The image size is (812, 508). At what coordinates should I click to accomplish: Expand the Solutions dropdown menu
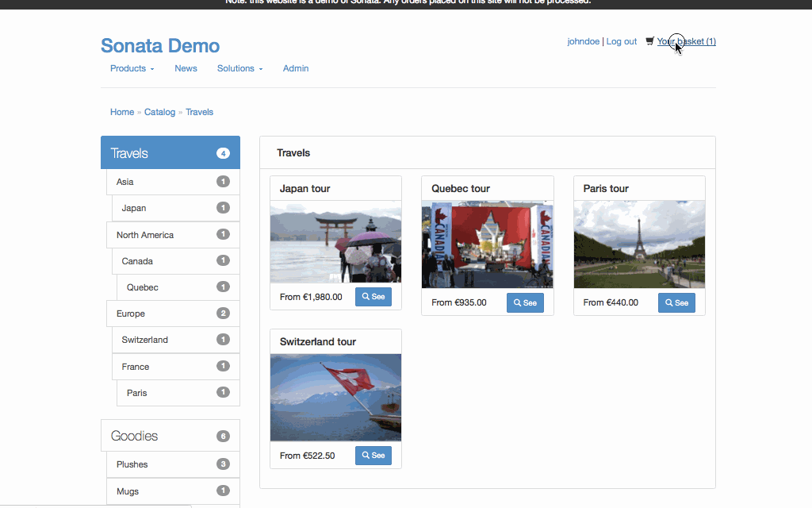[x=239, y=68]
